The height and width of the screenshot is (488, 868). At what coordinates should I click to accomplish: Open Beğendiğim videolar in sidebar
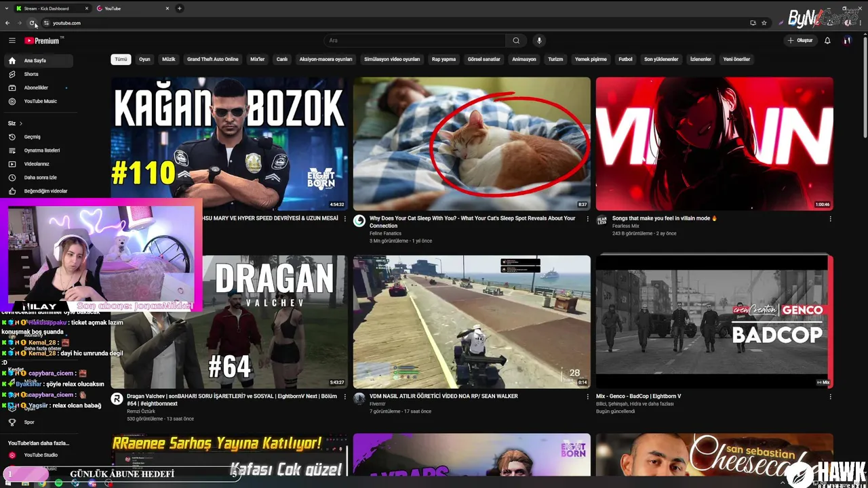pos(37,191)
